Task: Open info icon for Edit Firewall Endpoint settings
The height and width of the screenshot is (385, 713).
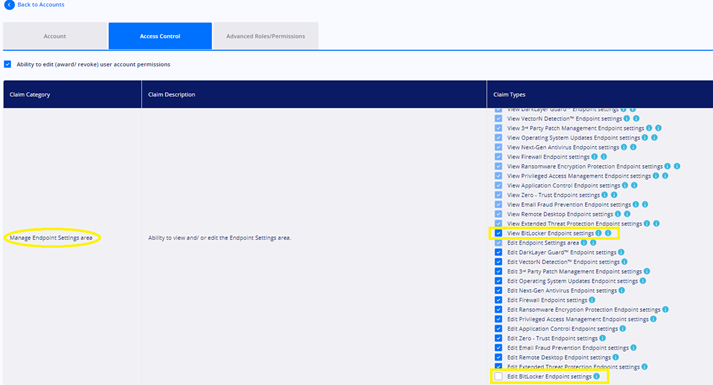Action: 592,300
